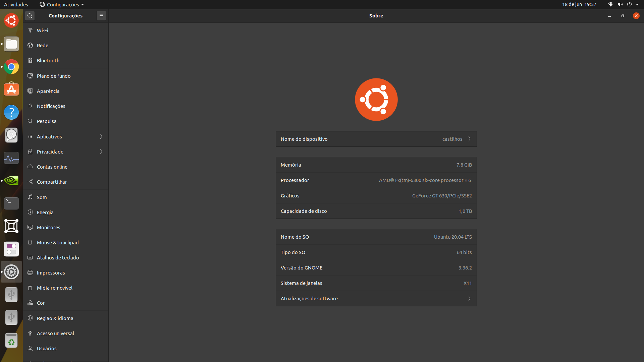Open the clock calendar at 18 de jun
644x362 pixels.
click(x=579, y=4)
